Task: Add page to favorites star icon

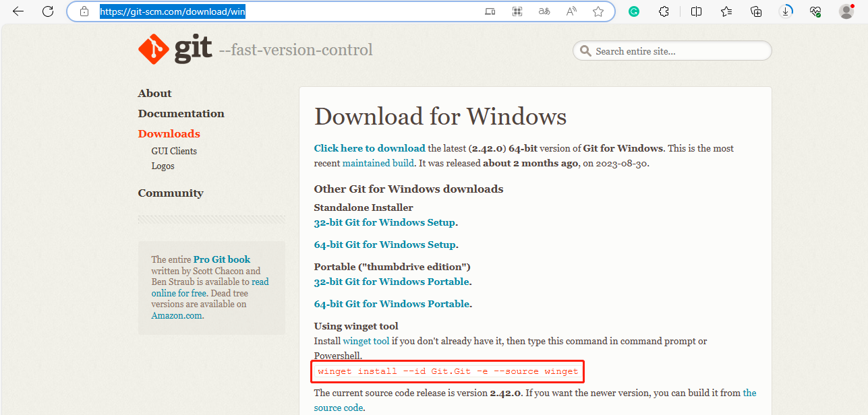Action: tap(598, 11)
